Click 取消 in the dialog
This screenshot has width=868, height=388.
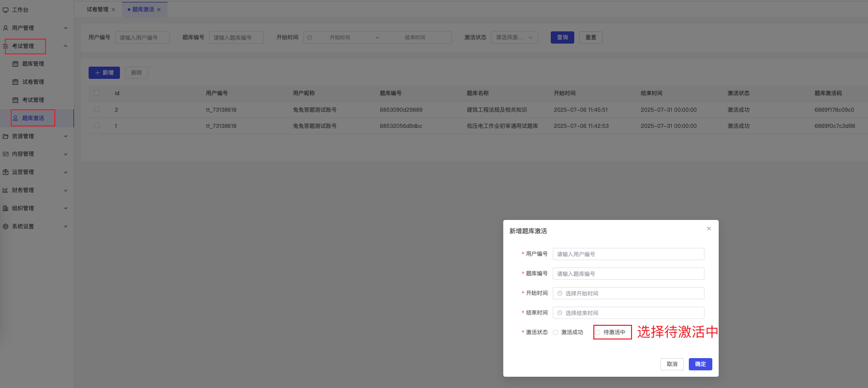click(672, 364)
